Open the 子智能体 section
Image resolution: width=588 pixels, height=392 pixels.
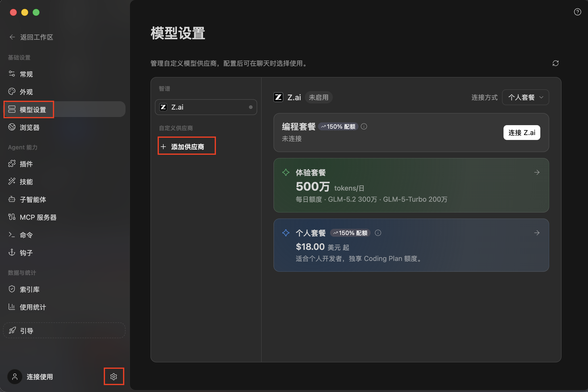point(64,199)
